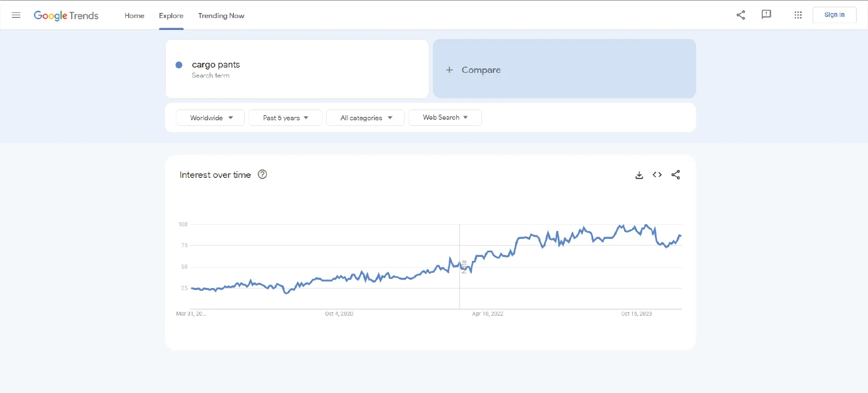Share the Interest over time chart
The width and height of the screenshot is (868, 393).
(x=675, y=175)
